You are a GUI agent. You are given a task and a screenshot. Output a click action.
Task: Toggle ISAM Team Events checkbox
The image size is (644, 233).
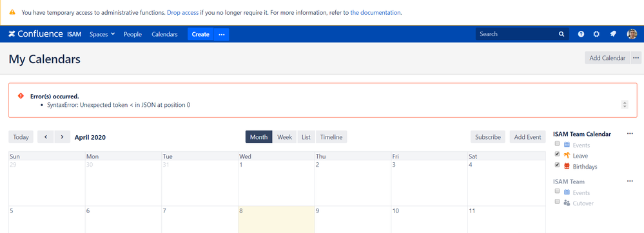click(558, 191)
